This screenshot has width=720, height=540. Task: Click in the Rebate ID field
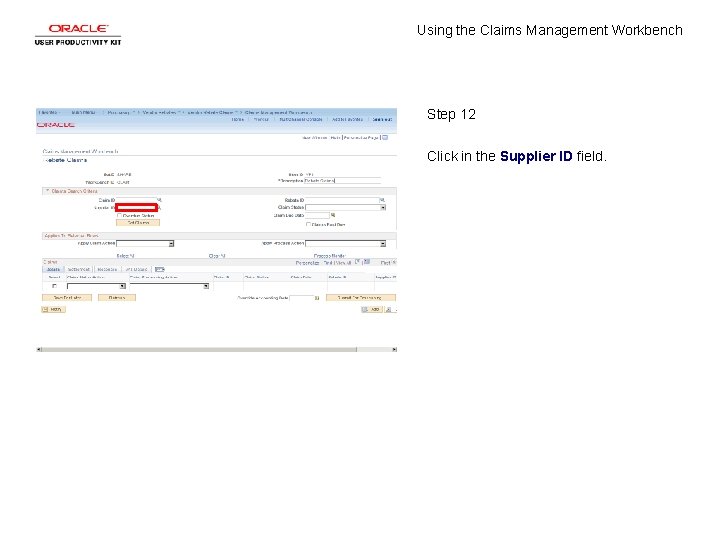click(x=343, y=200)
